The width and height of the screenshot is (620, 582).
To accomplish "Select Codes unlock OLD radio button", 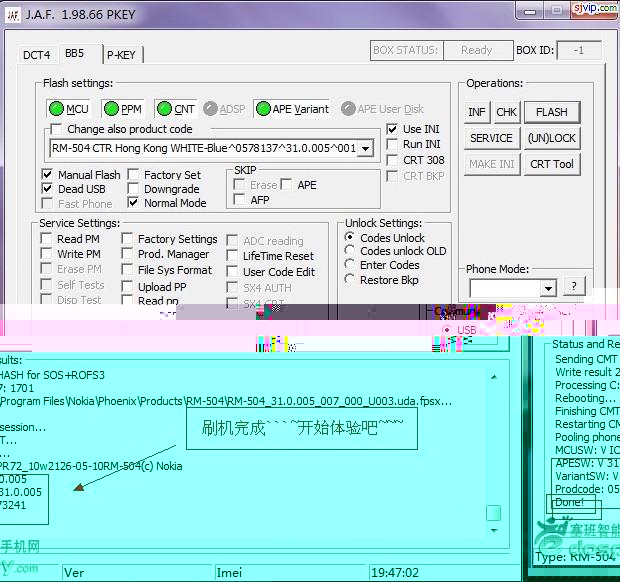I will click(x=350, y=250).
